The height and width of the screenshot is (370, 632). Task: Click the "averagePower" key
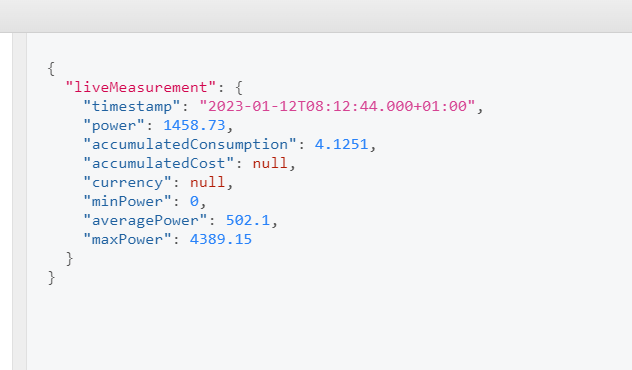coord(145,220)
